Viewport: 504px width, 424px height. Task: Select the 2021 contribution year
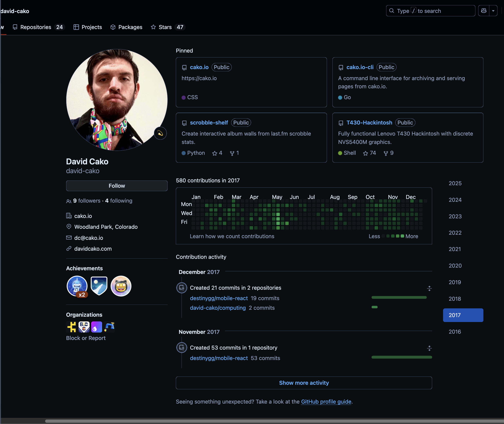[x=463, y=249]
